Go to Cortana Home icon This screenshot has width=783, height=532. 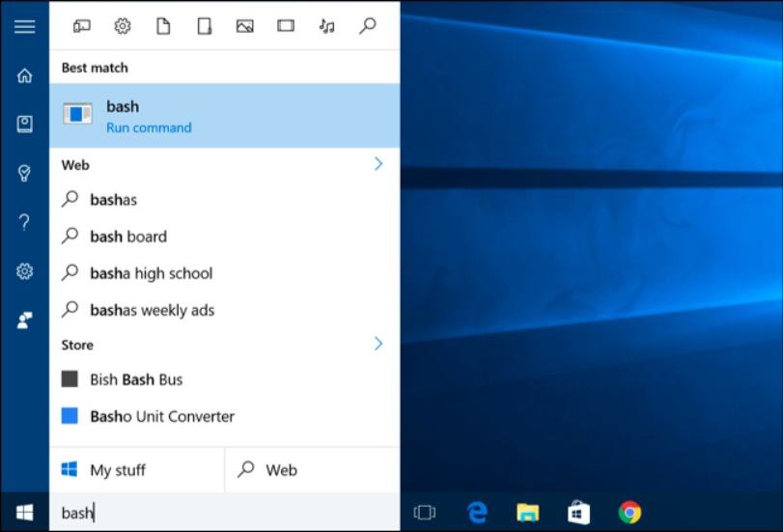24,75
